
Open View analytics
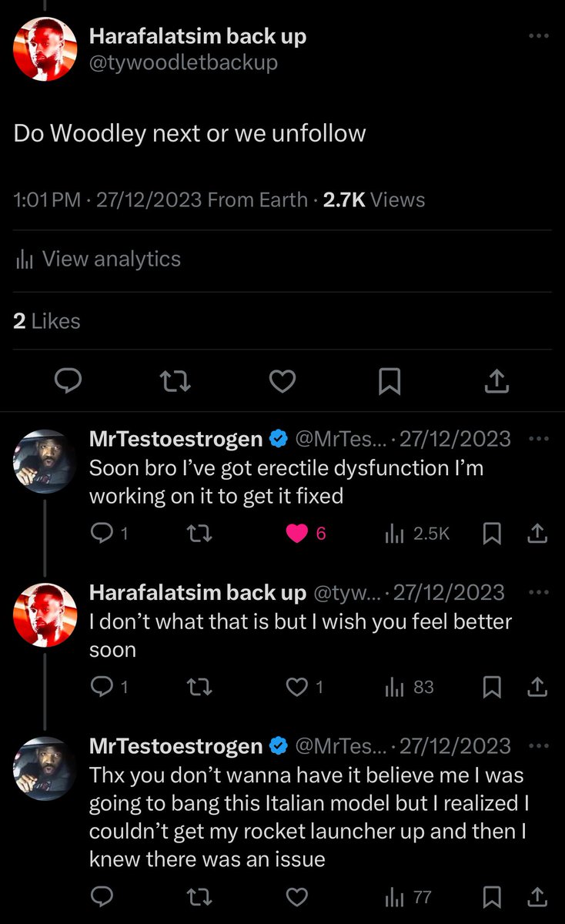98,259
